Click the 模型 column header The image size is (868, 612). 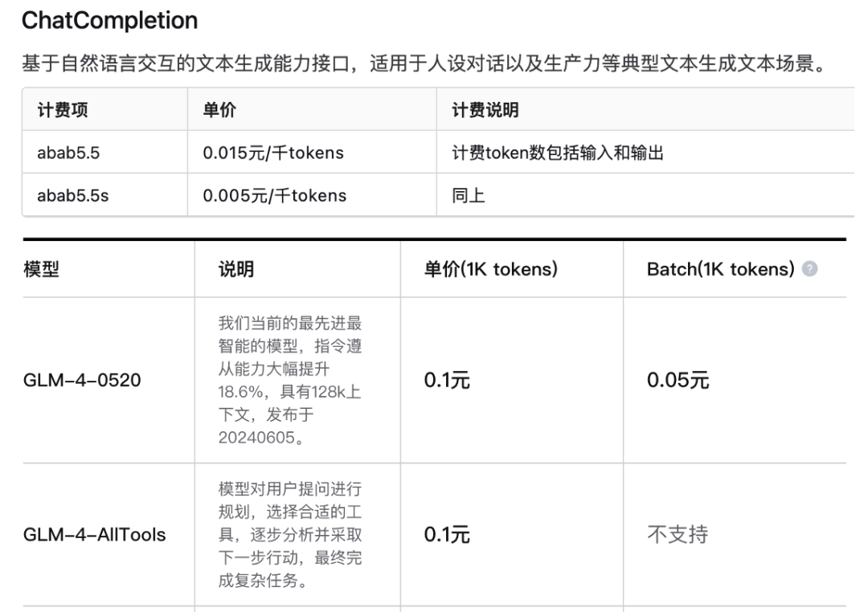point(41,270)
